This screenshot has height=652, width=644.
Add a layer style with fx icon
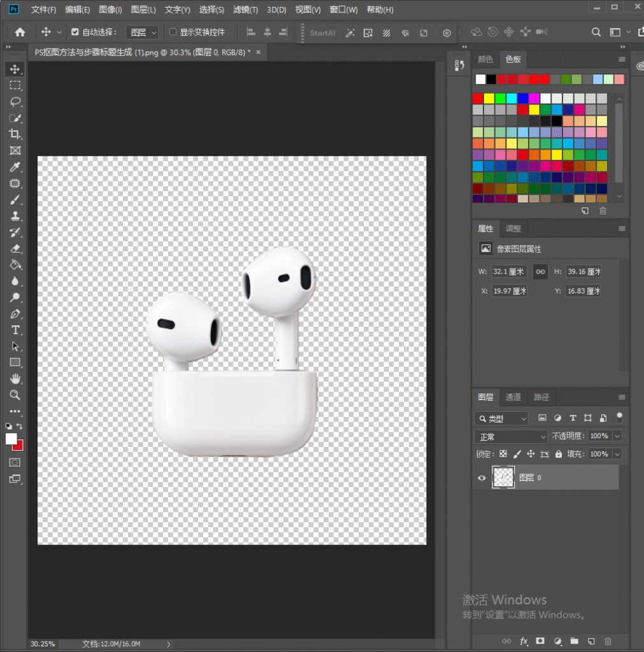524,641
